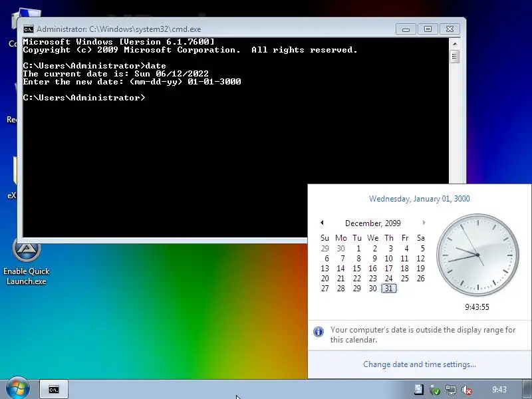Select December 18 in the calendar
Screen dimensions: 532x399
[x=405, y=269]
